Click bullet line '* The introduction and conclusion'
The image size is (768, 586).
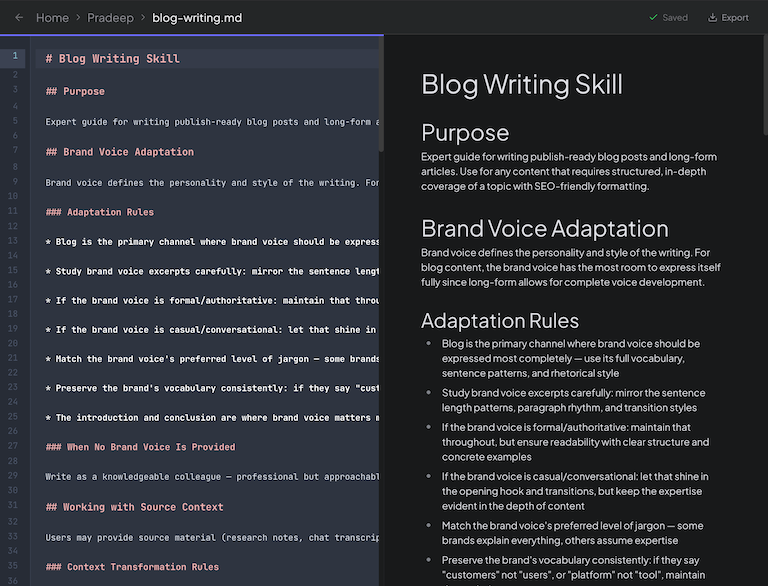[212, 417]
